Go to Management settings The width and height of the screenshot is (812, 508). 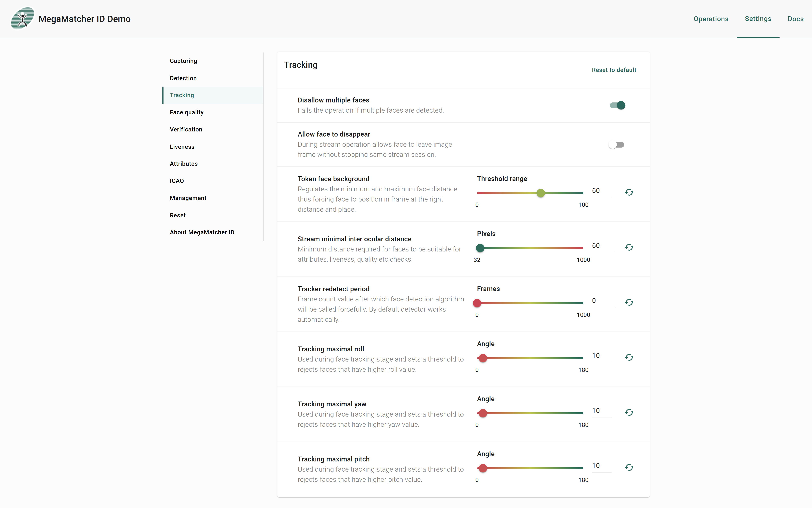213,198
